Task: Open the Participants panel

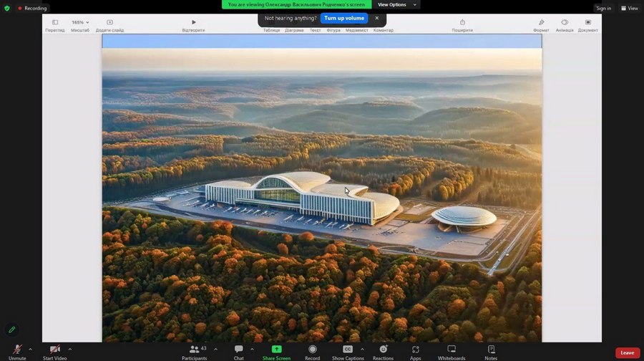Action: 195,350
